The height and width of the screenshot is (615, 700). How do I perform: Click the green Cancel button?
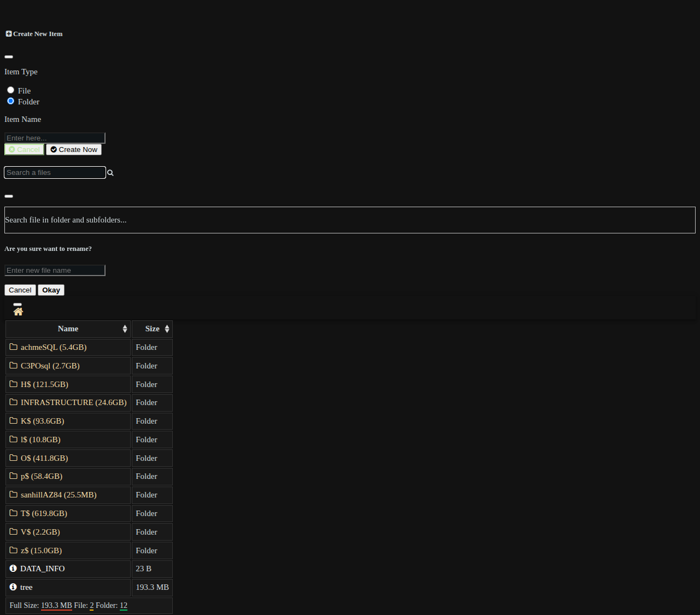click(24, 150)
